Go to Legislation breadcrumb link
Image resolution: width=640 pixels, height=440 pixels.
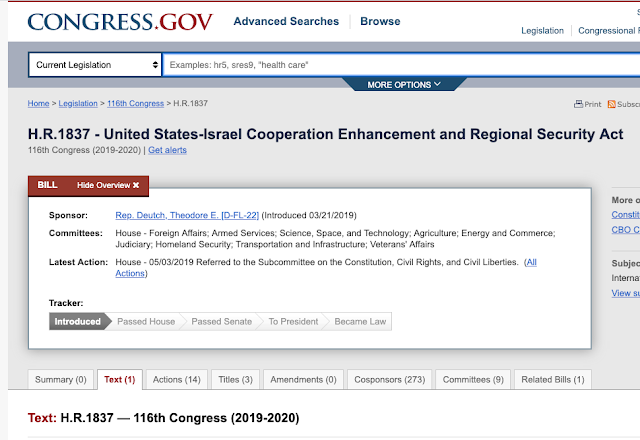[78, 104]
